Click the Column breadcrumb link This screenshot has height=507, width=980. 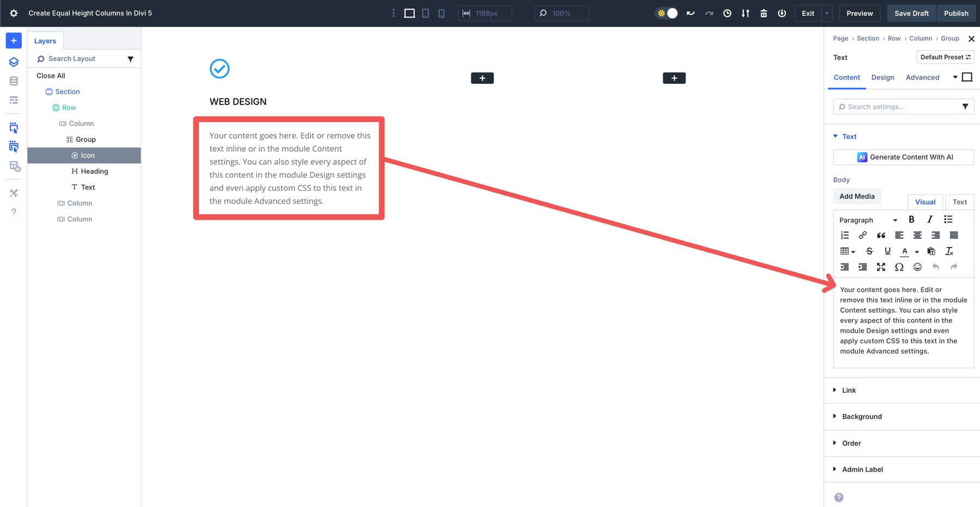coord(921,39)
